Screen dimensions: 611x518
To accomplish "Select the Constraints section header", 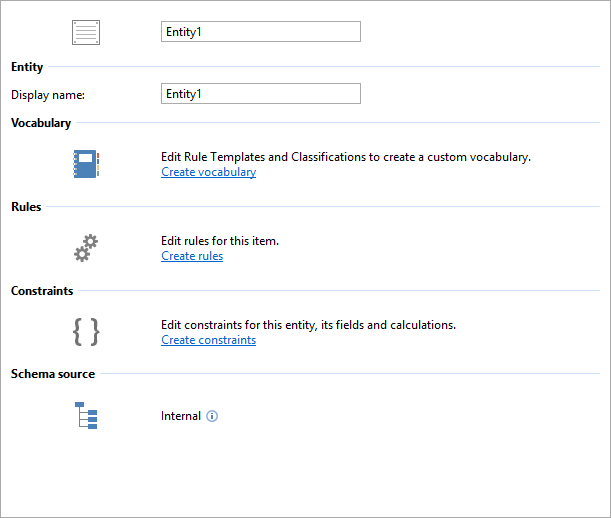I will [x=42, y=291].
